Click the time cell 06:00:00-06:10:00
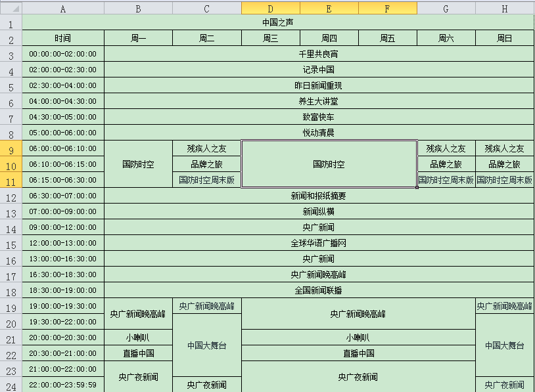The image size is (535, 392). coord(63,148)
